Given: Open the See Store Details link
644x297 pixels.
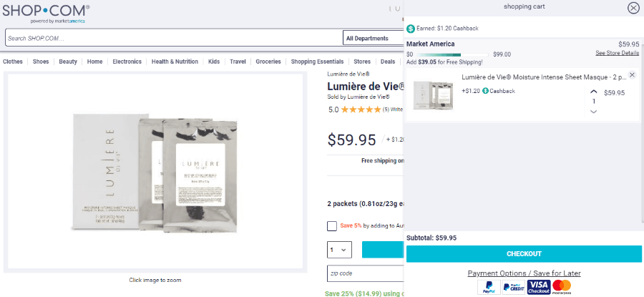Looking at the screenshot, I should click(617, 53).
